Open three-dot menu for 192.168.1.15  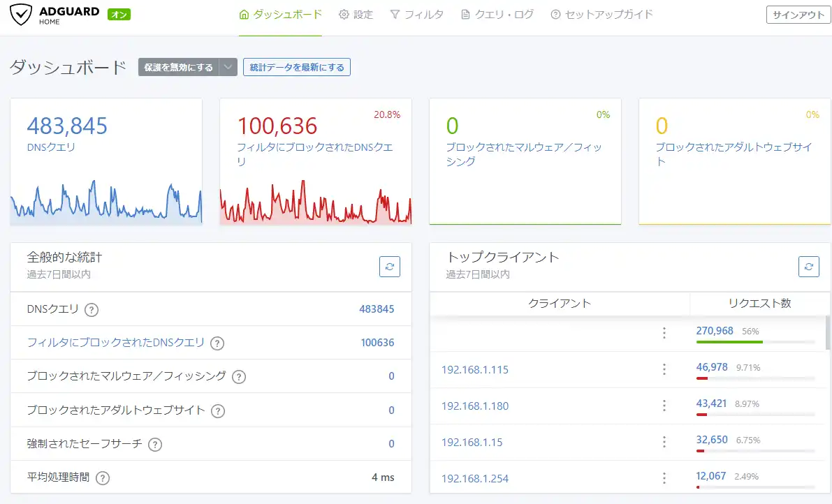pos(664,442)
